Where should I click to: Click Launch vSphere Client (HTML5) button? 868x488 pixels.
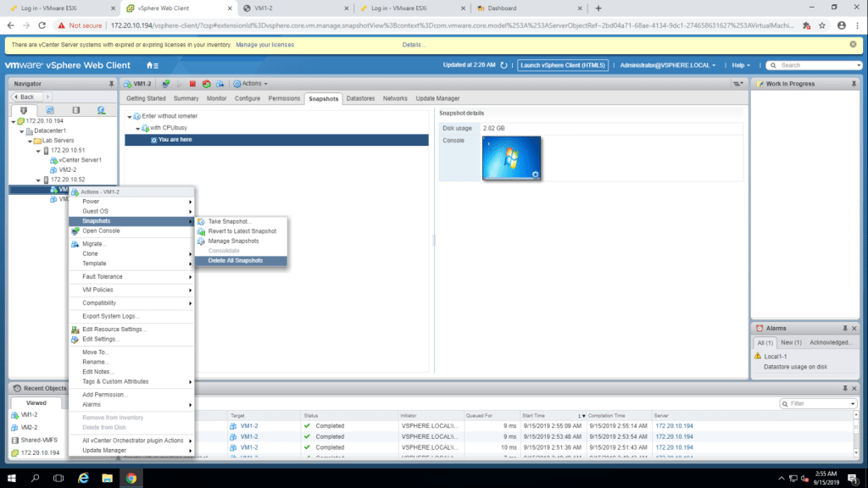(x=563, y=65)
